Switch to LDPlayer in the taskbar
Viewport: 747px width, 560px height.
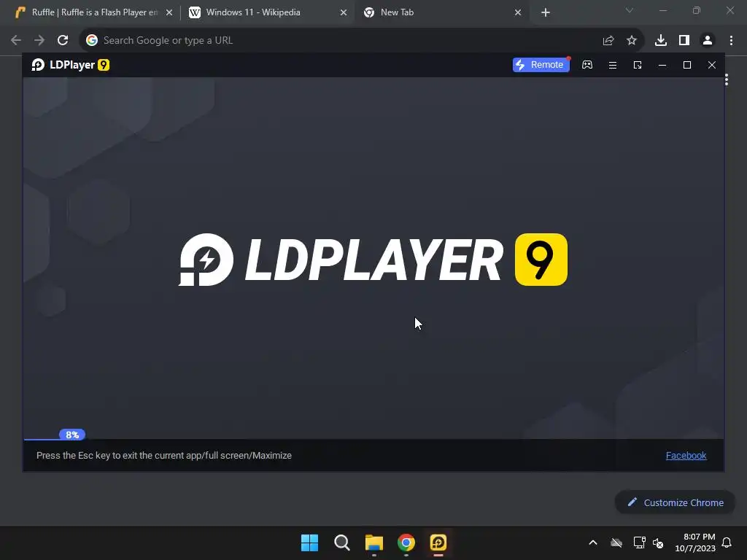pyautogui.click(x=438, y=542)
